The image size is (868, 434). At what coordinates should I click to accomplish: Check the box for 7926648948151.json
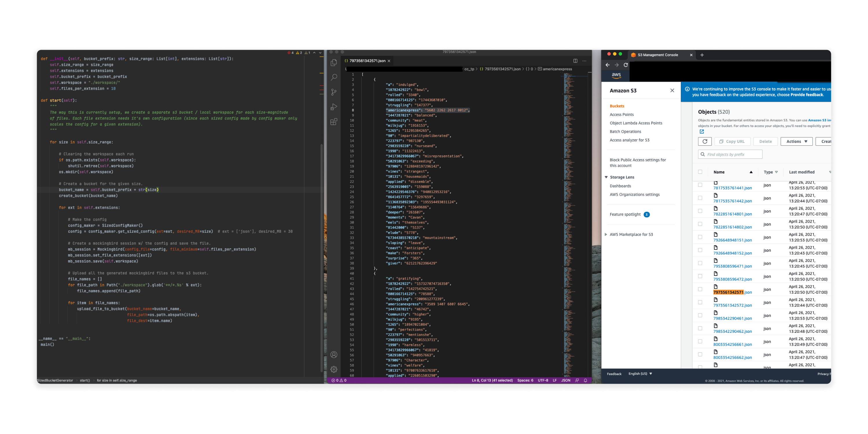point(700,237)
